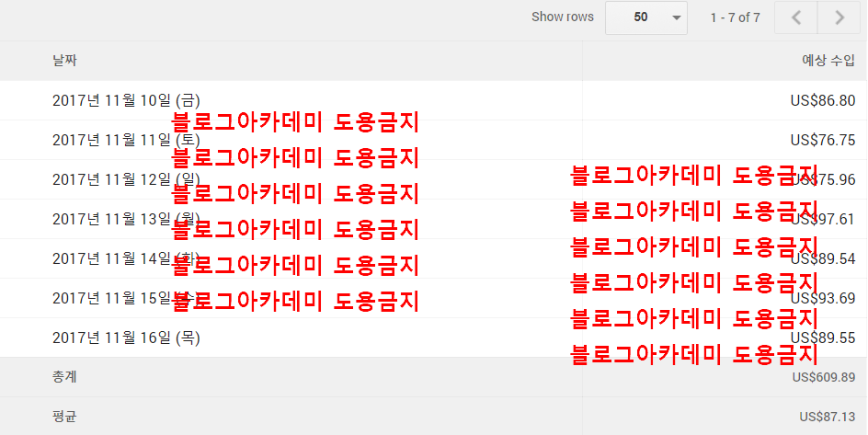Click the 평균 average row label

[x=64, y=417]
